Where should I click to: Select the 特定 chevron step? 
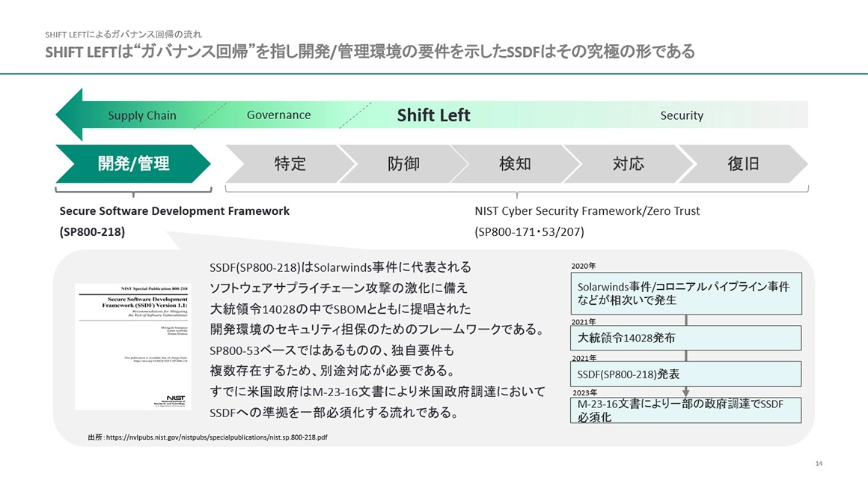tap(290, 163)
